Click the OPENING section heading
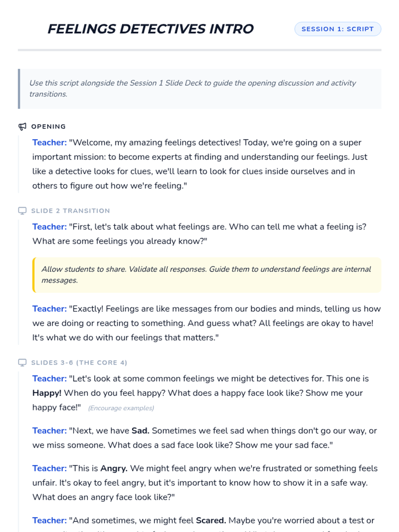This screenshot has height=532, width=399. tap(49, 127)
